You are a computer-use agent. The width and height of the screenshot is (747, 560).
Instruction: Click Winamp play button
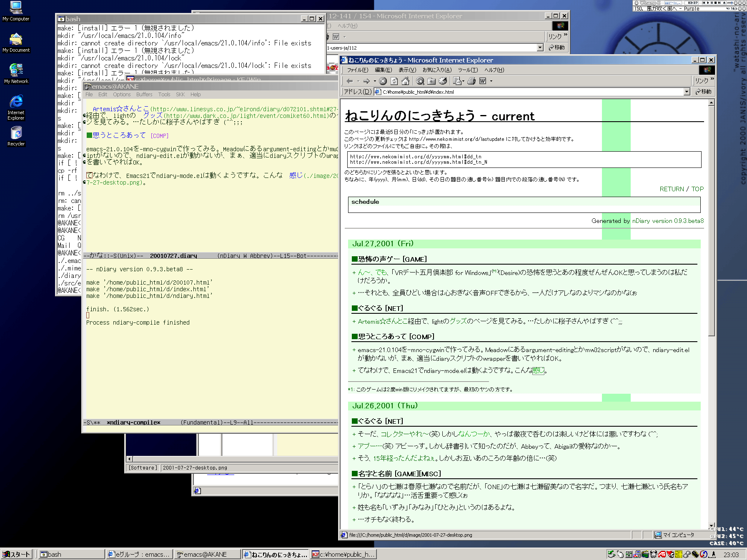click(x=708, y=2)
